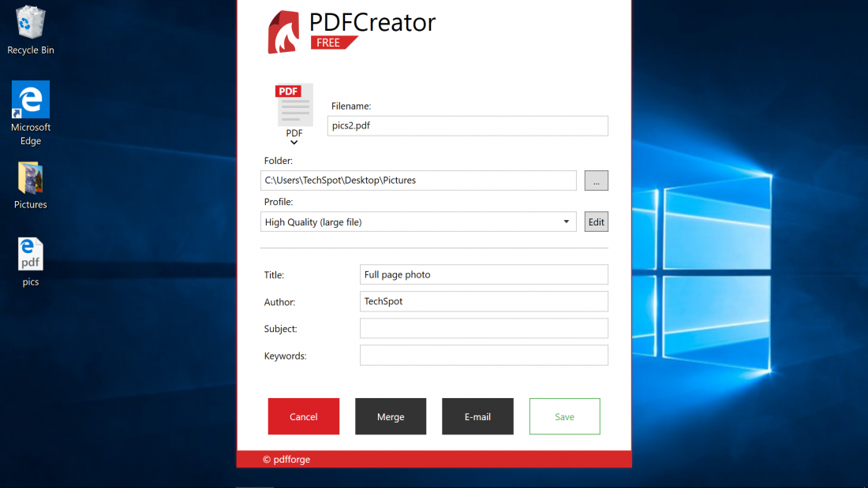Viewport: 868px width, 488px height.
Task: Click into the Folder path field
Action: 418,181
